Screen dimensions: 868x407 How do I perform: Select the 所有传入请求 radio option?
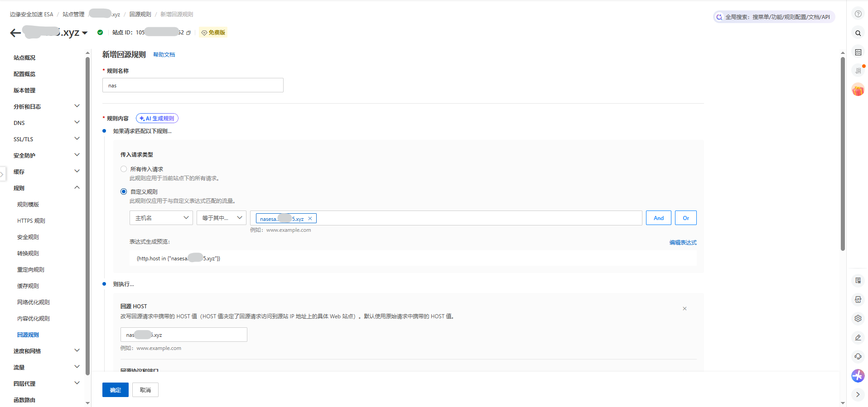[x=124, y=169]
